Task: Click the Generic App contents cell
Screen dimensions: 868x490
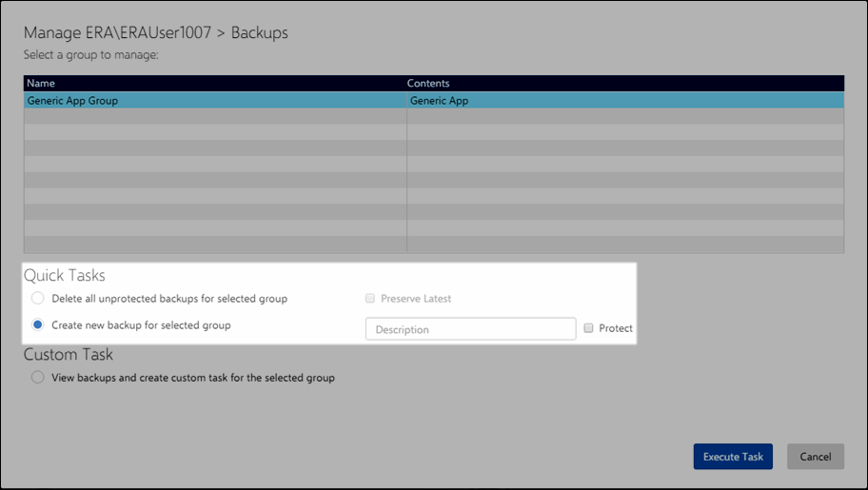Action: point(439,101)
